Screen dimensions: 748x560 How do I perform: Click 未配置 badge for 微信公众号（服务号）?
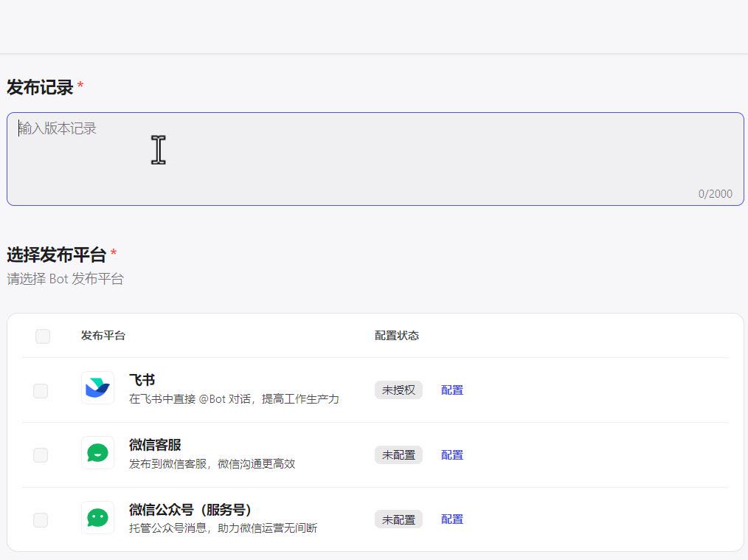(x=398, y=519)
